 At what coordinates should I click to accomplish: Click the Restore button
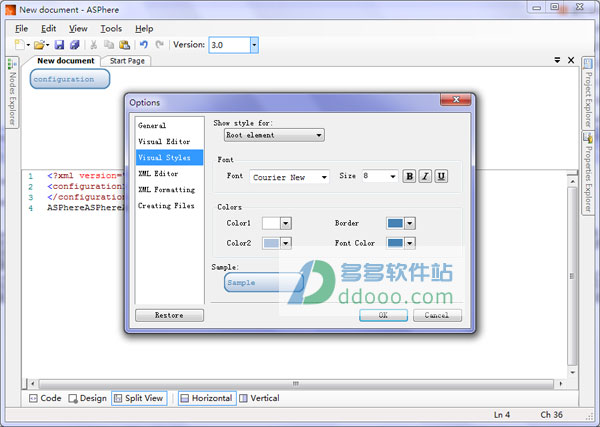170,315
